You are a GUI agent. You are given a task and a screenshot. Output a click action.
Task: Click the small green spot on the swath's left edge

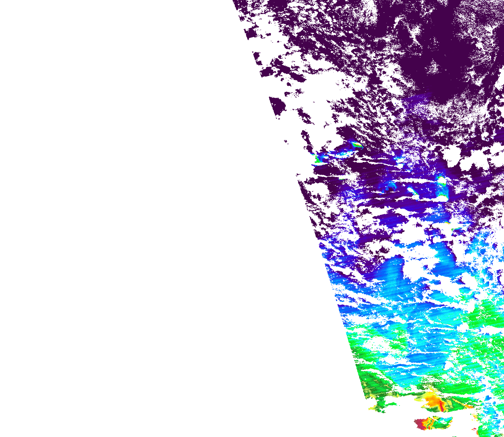click(318, 158)
